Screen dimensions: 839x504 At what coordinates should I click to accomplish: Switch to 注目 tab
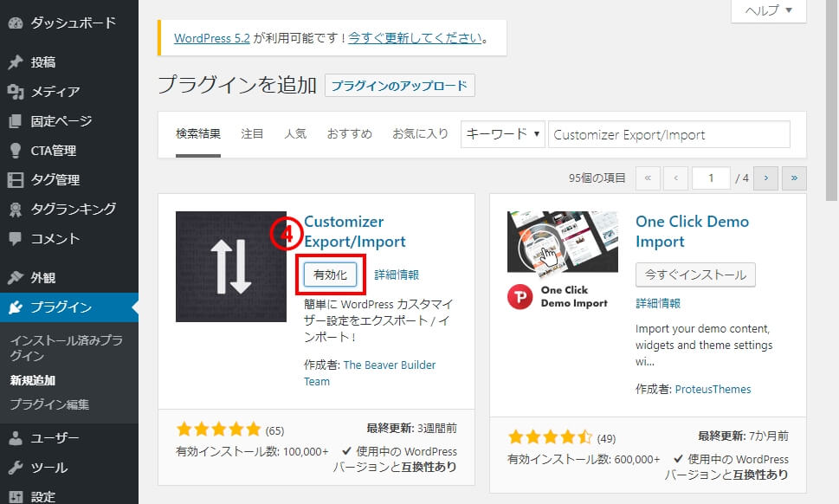pyautogui.click(x=252, y=133)
